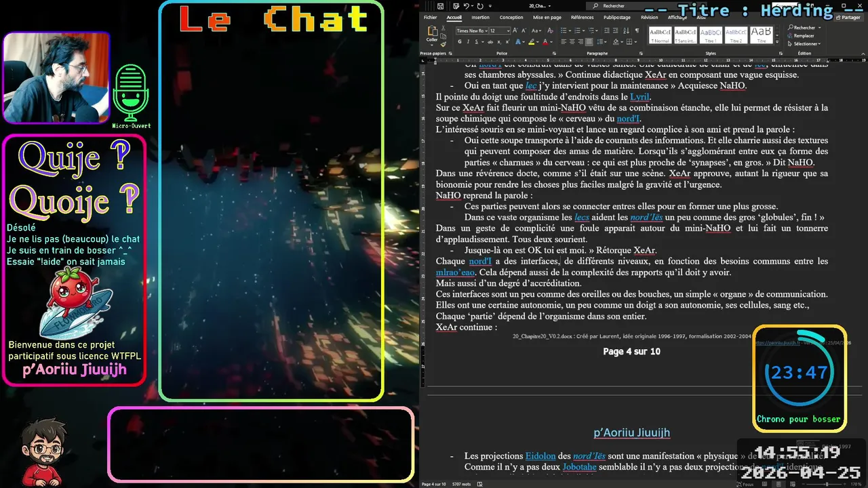This screenshot has height=488, width=868.
Task: Switch to Web layout view
Action: 792,484
